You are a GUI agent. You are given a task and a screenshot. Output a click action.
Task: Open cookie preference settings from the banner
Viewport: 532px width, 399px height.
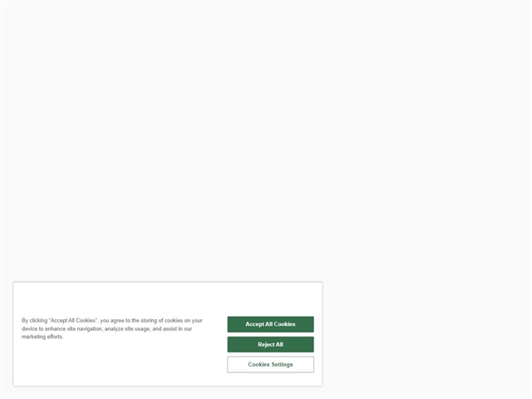[x=270, y=364]
